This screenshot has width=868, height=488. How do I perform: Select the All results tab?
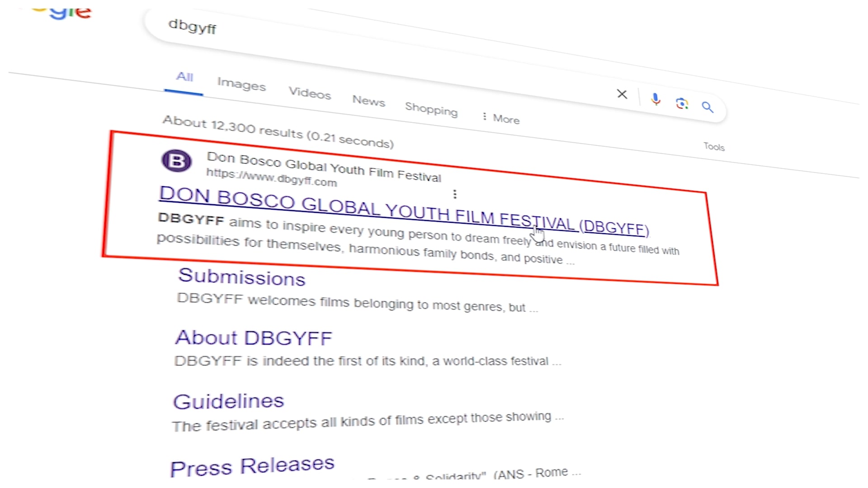184,77
